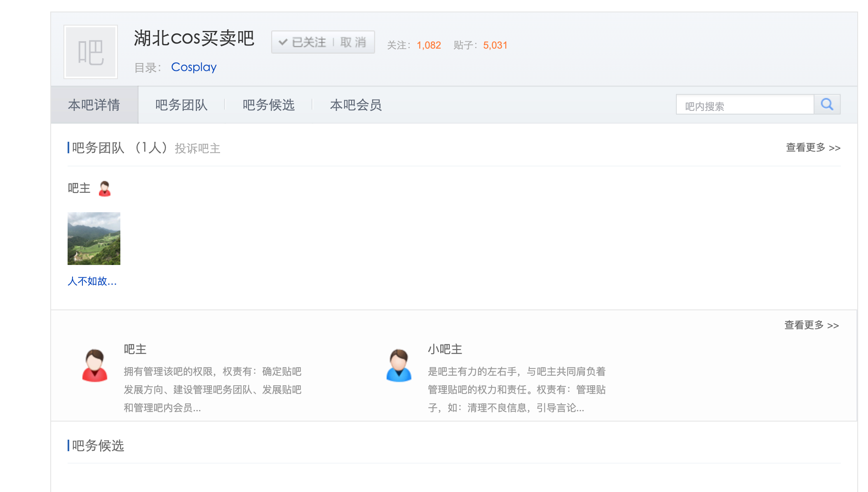Toggle the 已关注 follow status

coord(309,42)
